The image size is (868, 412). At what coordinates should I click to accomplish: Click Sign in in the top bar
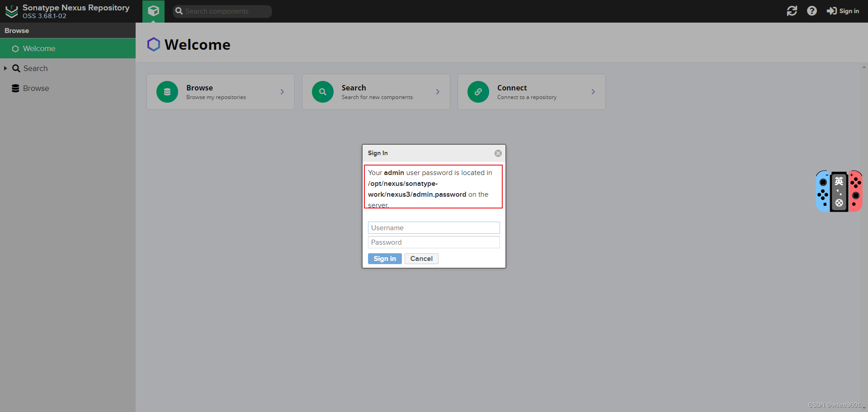point(843,11)
